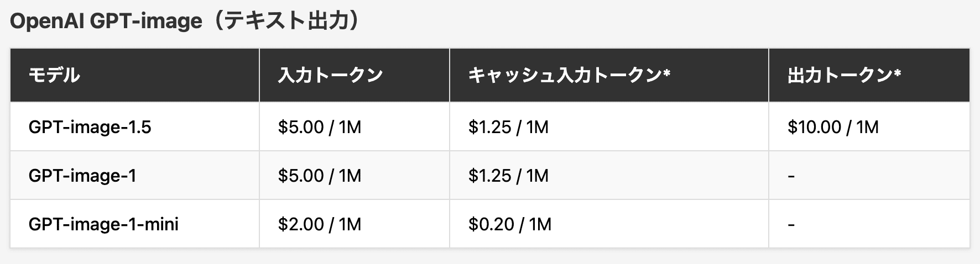The height and width of the screenshot is (264, 980).
Task: Select the モデル column header
Action: click(x=54, y=75)
